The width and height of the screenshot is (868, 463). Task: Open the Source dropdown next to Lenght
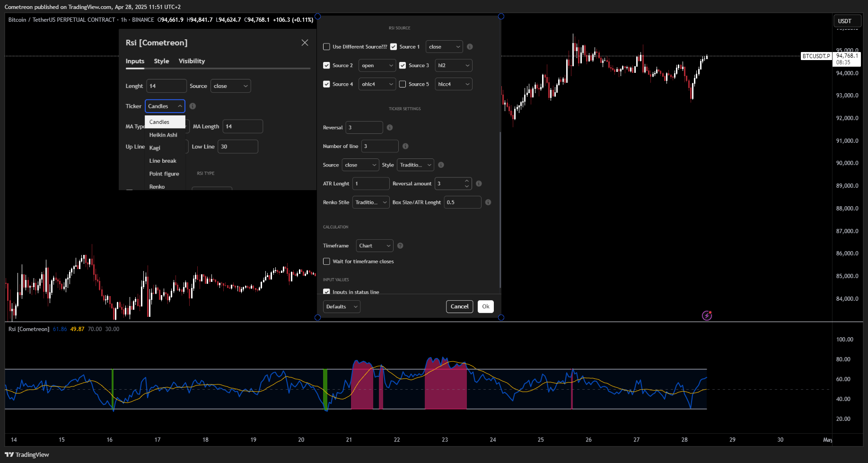(230, 86)
